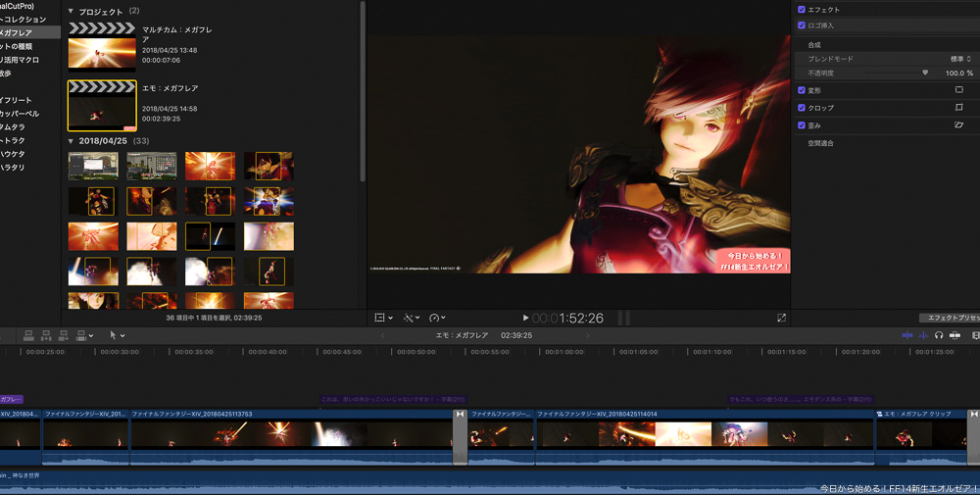Click the connect clip to storyline icon
Image resolution: width=980 pixels, height=495 pixels.
[x=28, y=335]
